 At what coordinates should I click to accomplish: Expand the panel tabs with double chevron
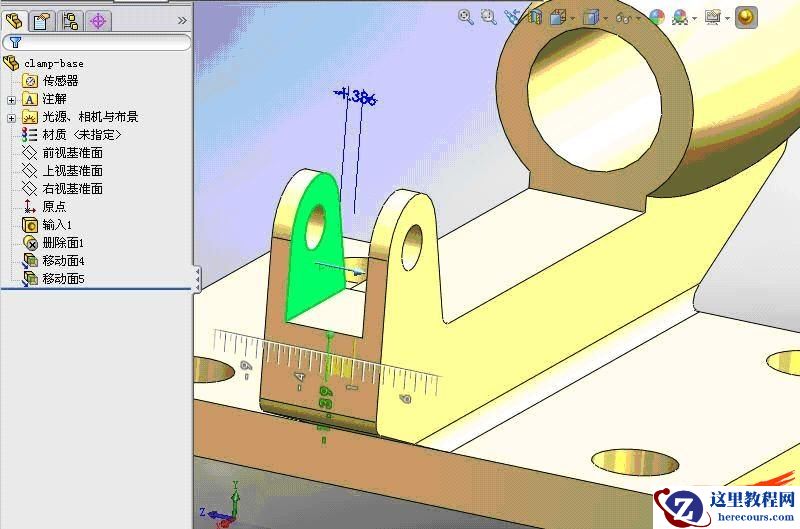pyautogui.click(x=182, y=21)
